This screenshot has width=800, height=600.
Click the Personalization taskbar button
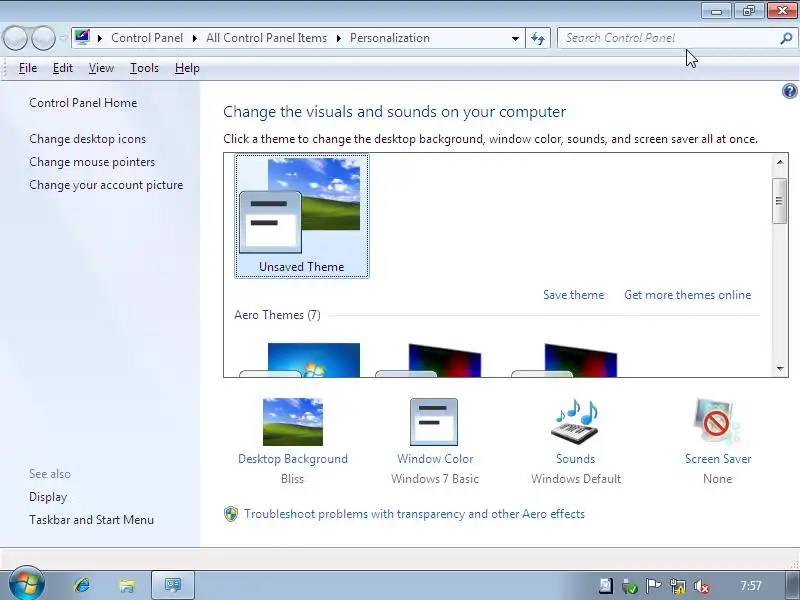tap(173, 585)
